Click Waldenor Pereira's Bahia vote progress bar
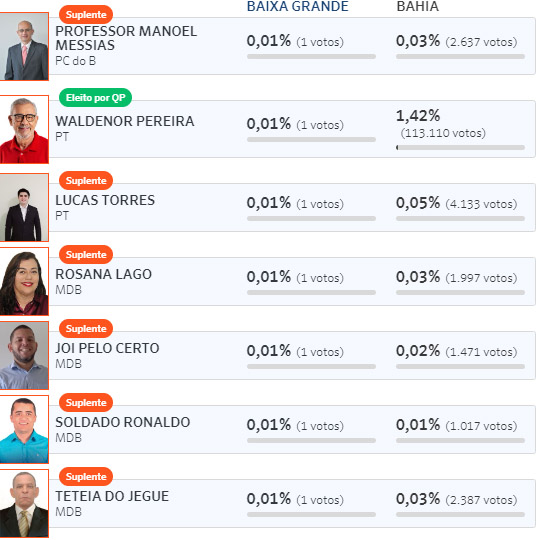The height and width of the screenshot is (540, 538). tap(460, 148)
